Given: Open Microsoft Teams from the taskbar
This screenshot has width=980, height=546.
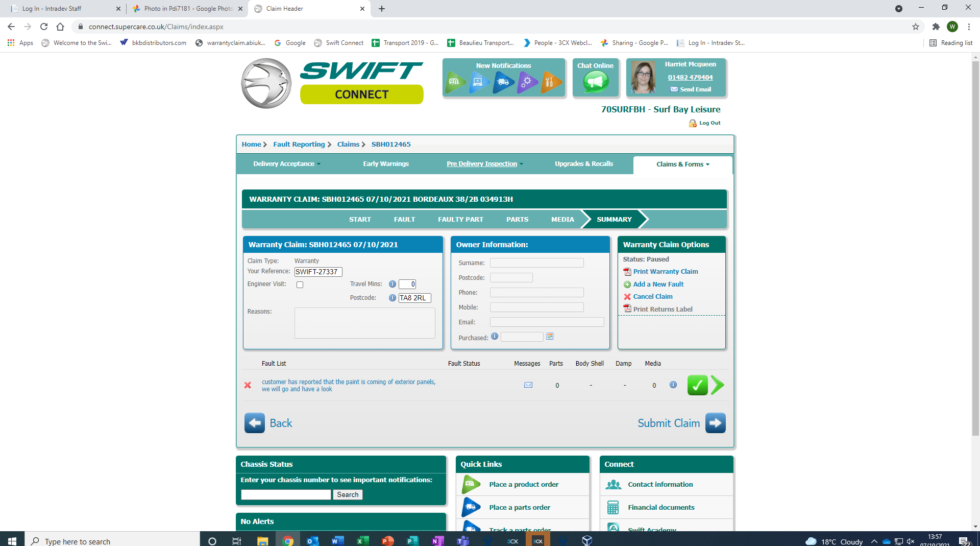Looking at the screenshot, I should 463,540.
